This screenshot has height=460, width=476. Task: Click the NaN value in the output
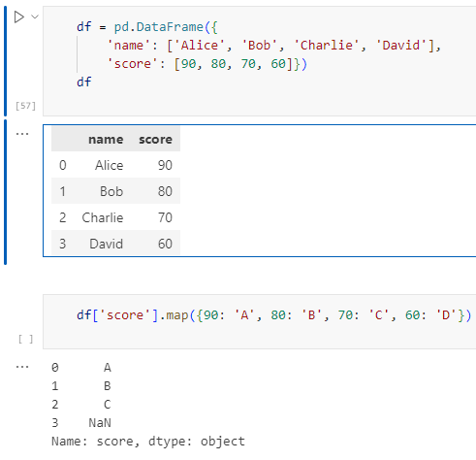(x=100, y=423)
